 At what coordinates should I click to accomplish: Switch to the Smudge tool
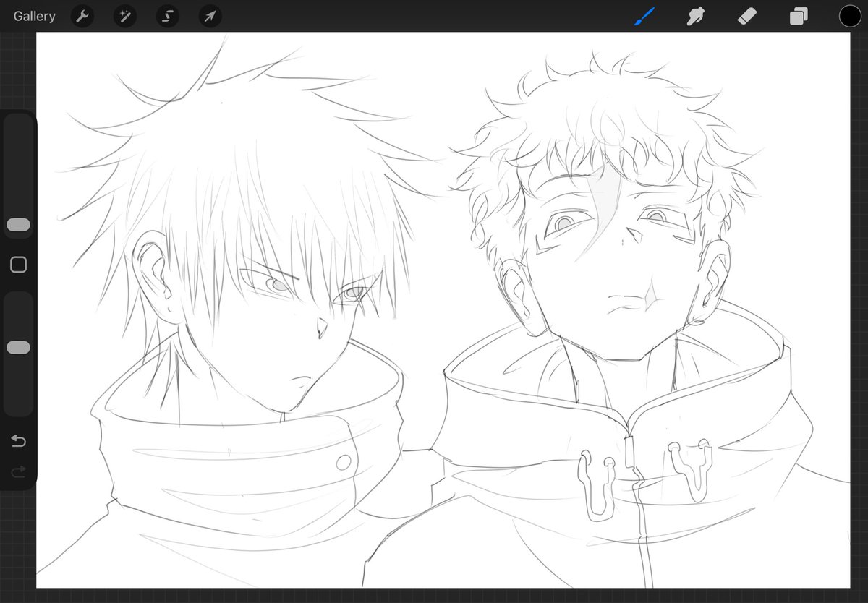[695, 16]
